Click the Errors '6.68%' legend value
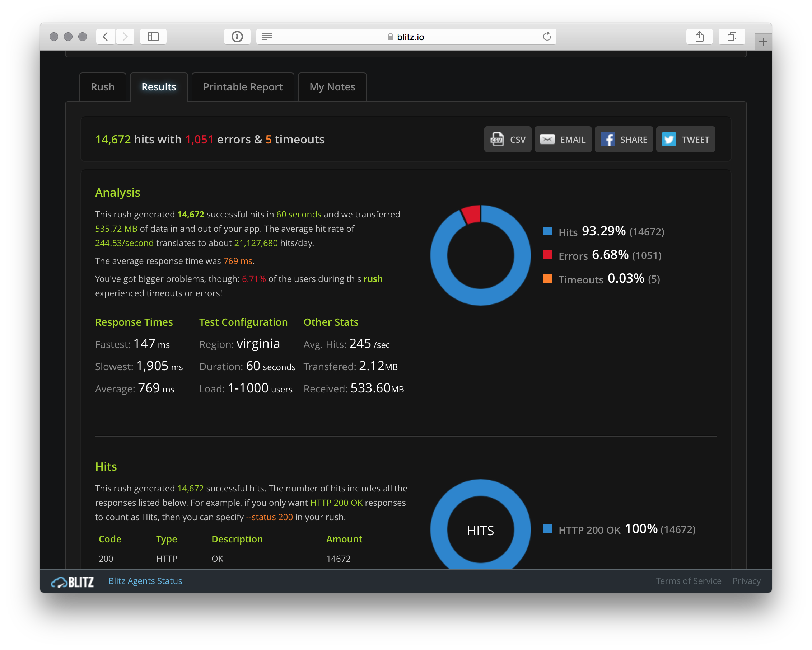The width and height of the screenshot is (812, 650). click(x=610, y=255)
